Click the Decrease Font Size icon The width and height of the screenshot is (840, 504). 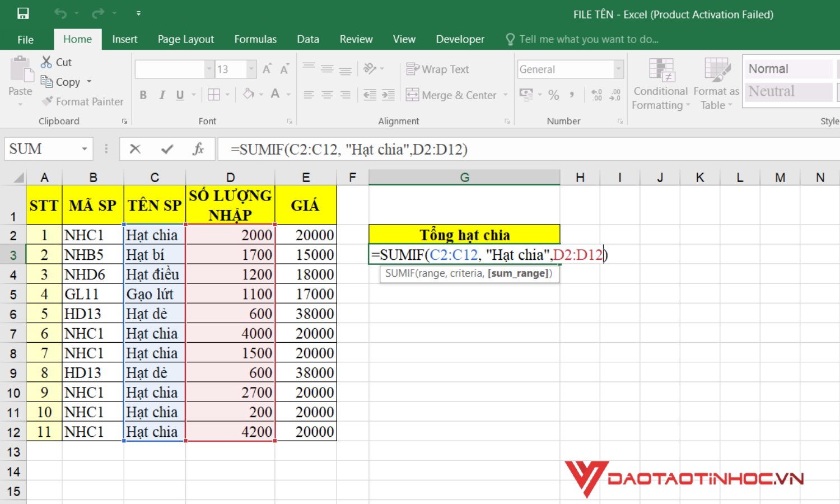point(284,69)
